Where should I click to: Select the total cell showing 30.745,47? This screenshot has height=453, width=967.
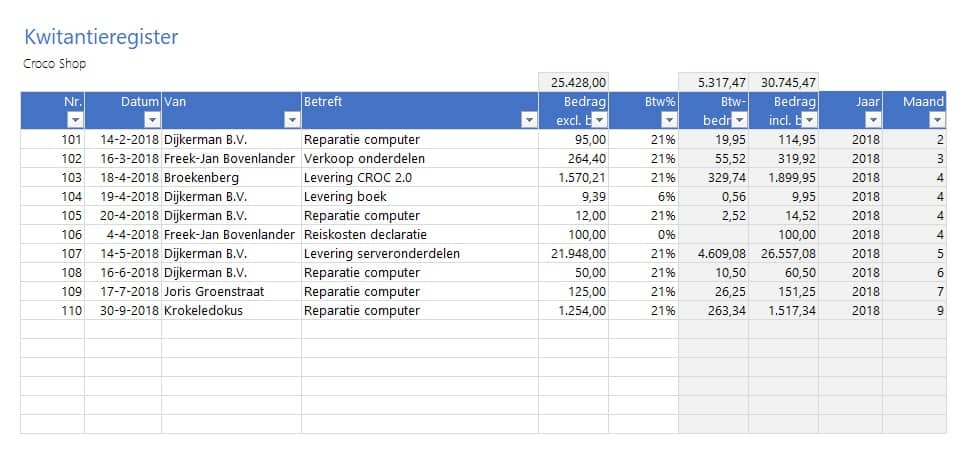[x=787, y=82]
